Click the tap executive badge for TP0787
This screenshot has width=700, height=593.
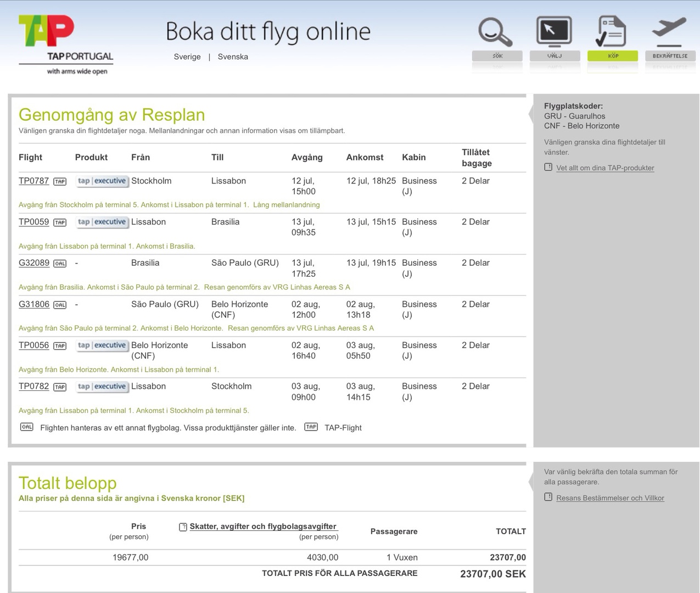[102, 181]
